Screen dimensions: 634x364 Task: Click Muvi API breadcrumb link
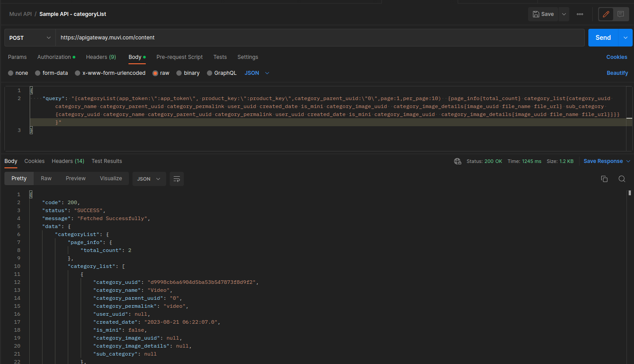point(20,14)
